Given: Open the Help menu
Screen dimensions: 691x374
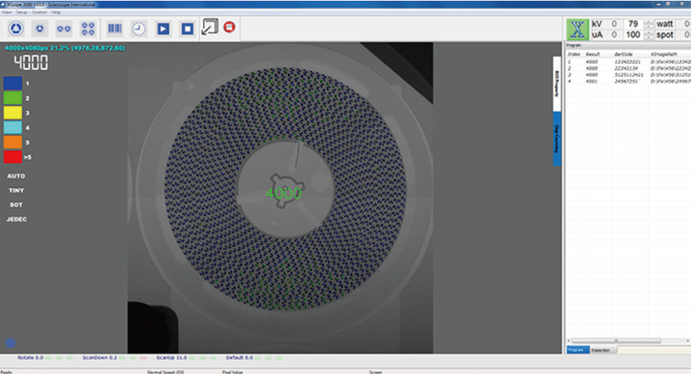Looking at the screenshot, I should pyautogui.click(x=56, y=12).
